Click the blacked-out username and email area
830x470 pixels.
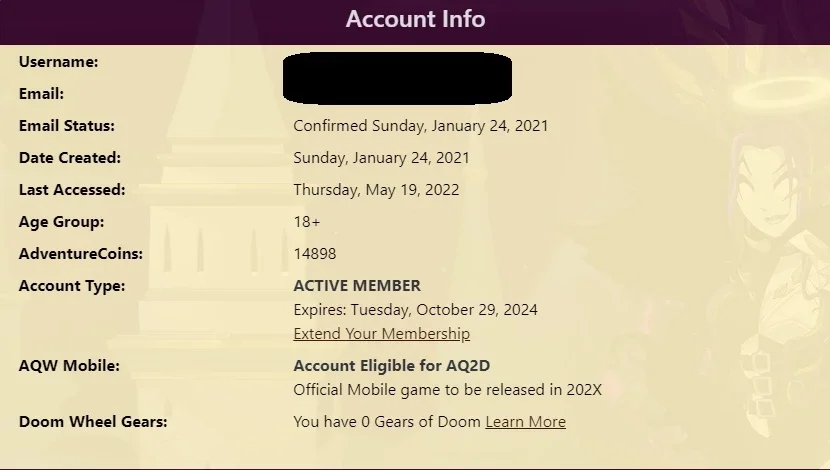tap(398, 78)
